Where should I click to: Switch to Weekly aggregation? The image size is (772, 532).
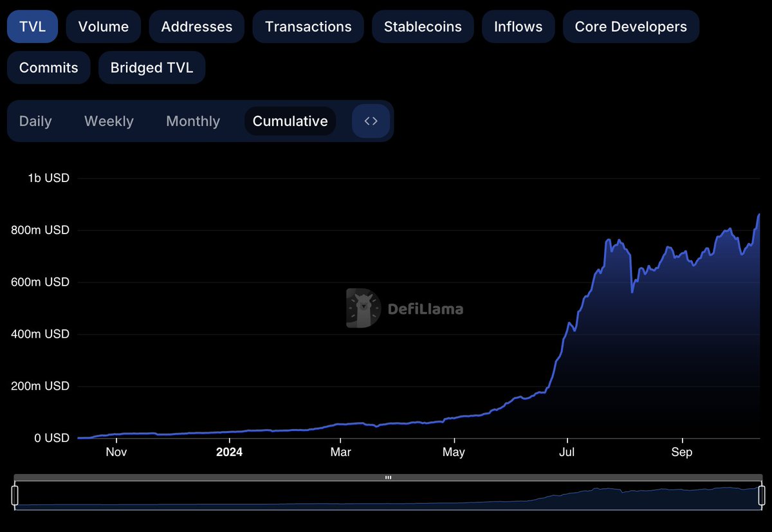[108, 121]
